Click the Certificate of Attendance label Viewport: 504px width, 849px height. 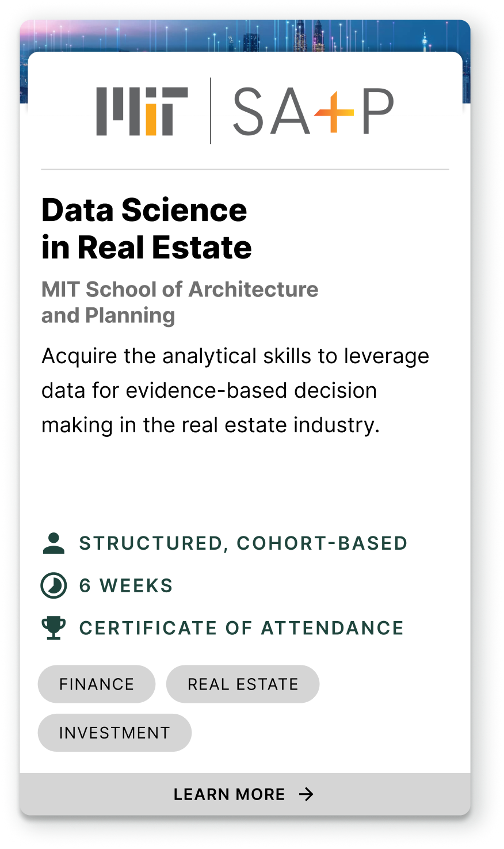pos(241,628)
